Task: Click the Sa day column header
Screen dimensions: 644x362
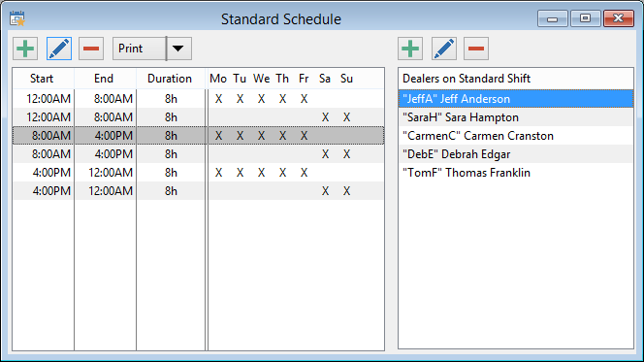Action: (x=325, y=79)
